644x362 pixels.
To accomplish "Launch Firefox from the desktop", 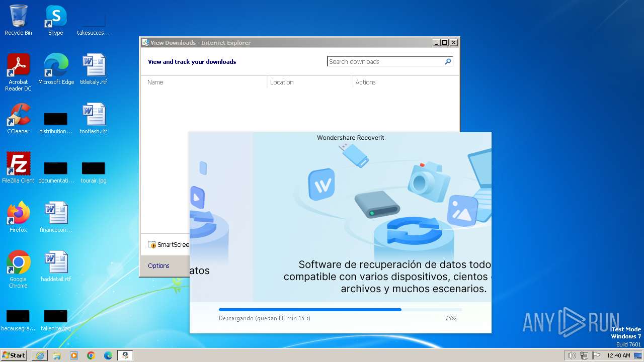I will pos(18,217).
